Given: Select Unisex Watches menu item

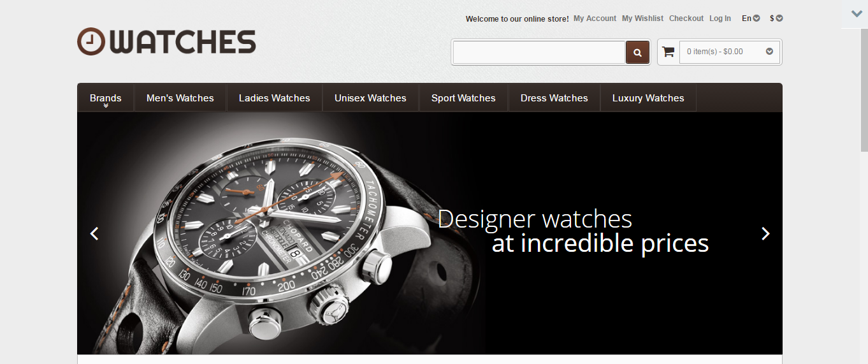Looking at the screenshot, I should tap(370, 98).
